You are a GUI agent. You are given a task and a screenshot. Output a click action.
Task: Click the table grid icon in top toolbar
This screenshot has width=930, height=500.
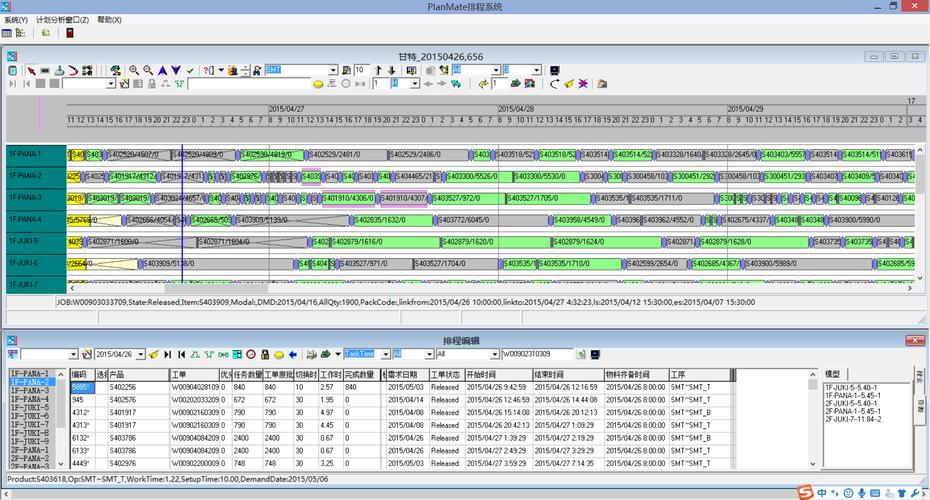click(7, 33)
